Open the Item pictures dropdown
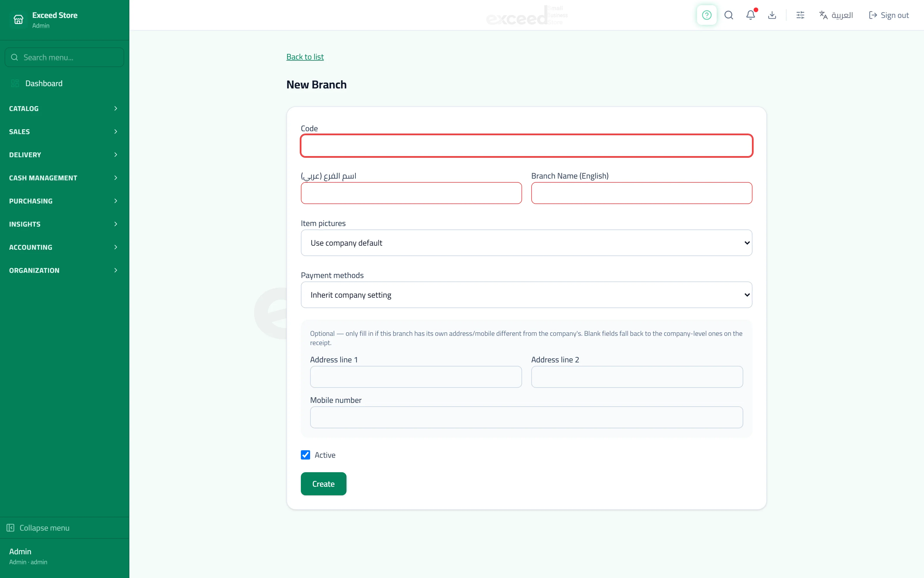This screenshot has width=924, height=578. coord(526,243)
